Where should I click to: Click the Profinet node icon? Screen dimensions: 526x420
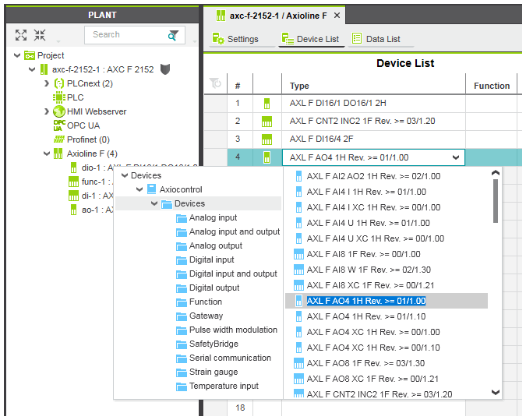(59, 139)
